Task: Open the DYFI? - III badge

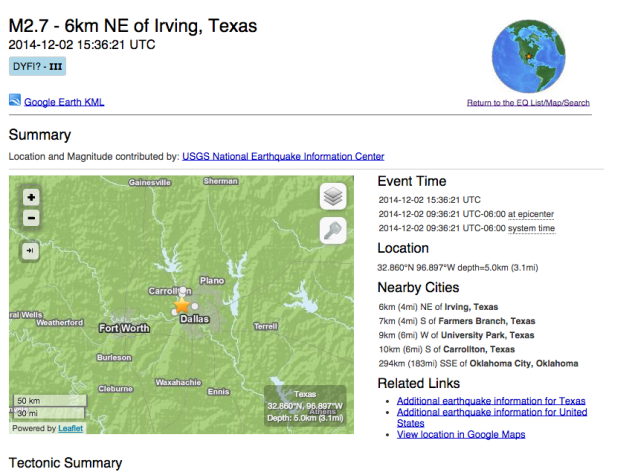Action: [37, 66]
